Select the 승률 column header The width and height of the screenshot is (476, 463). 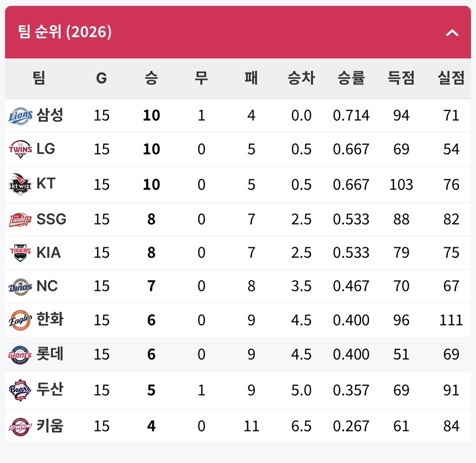351,78
